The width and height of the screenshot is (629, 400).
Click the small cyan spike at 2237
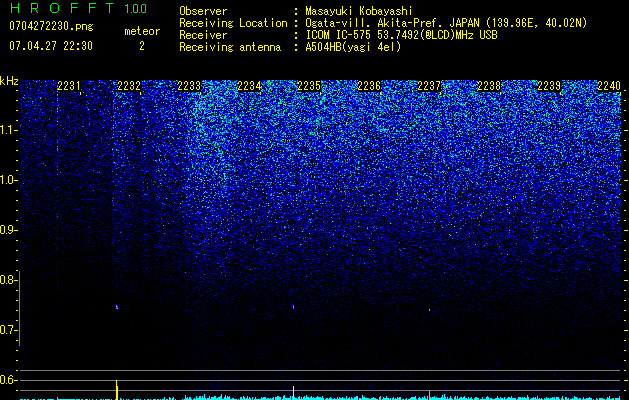429,395
